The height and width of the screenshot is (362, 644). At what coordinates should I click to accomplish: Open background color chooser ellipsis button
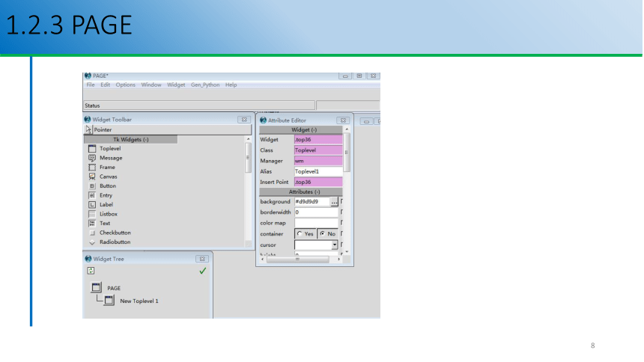(334, 201)
